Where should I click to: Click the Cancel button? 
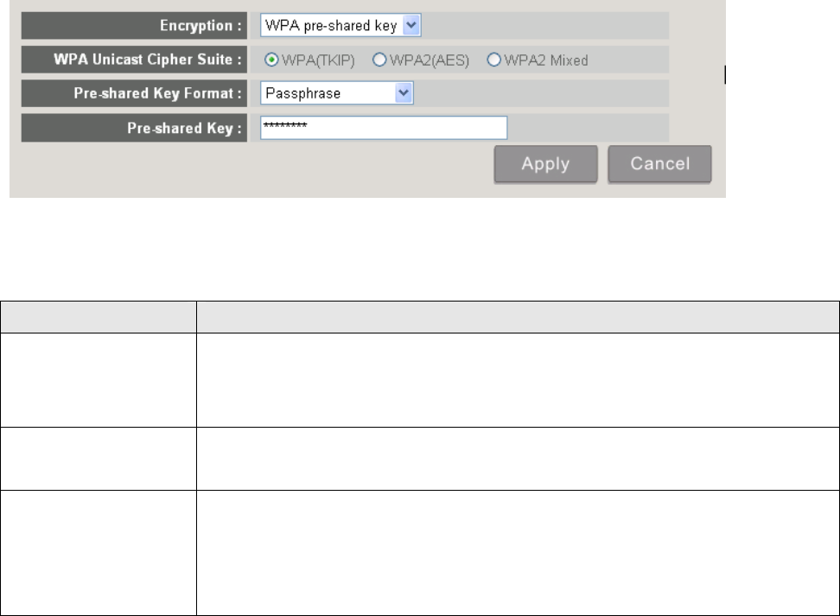click(660, 164)
